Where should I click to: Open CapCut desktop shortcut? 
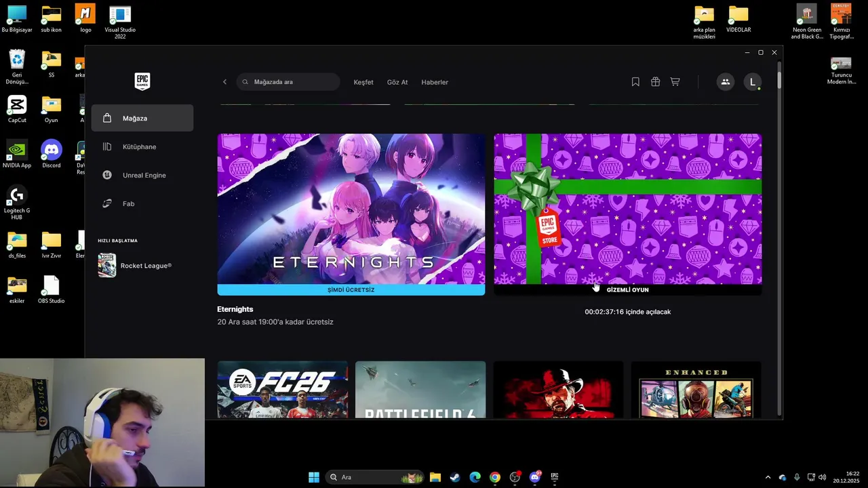(x=17, y=109)
